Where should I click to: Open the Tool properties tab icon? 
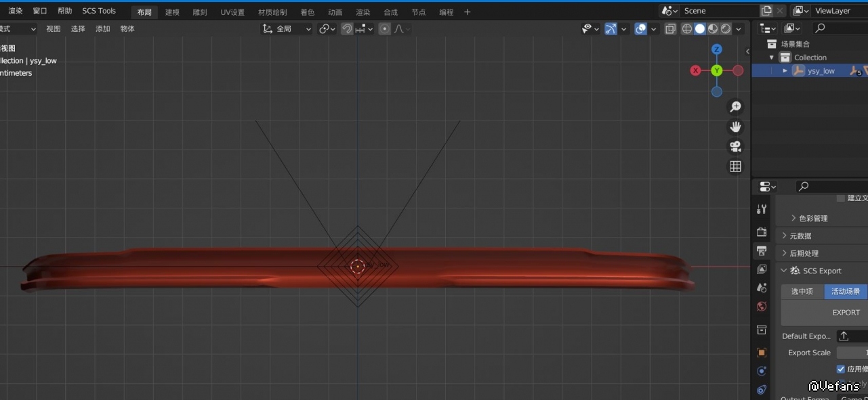762,210
